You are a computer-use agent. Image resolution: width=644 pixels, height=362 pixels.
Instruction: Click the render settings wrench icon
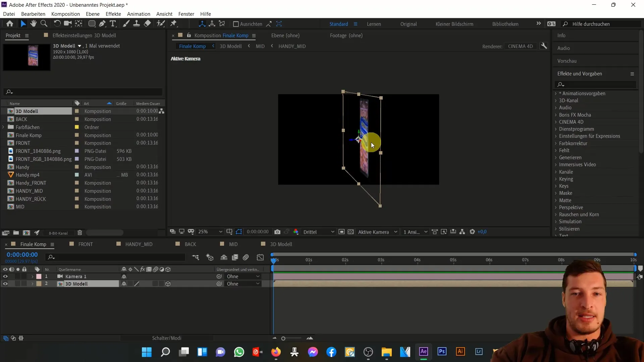click(x=546, y=46)
